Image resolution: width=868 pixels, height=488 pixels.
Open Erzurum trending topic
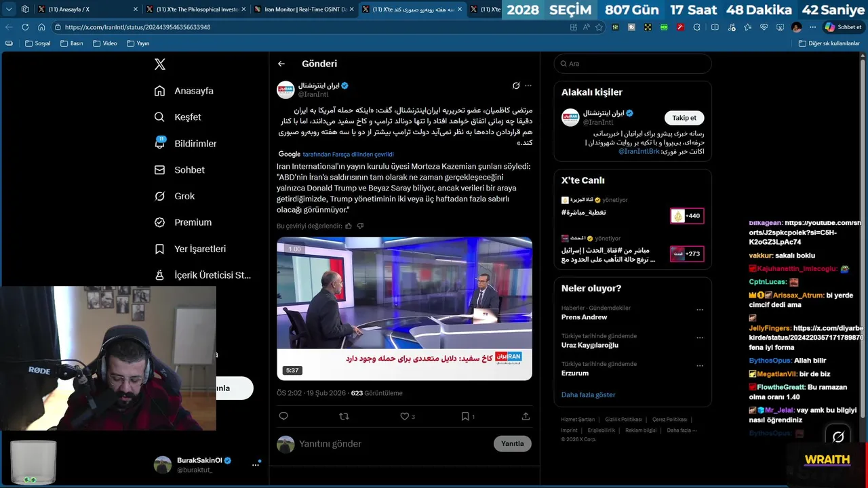coord(574,373)
